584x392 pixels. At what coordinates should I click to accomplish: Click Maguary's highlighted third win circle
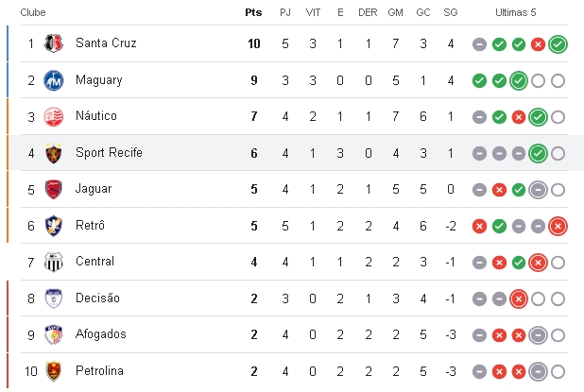[x=519, y=81]
